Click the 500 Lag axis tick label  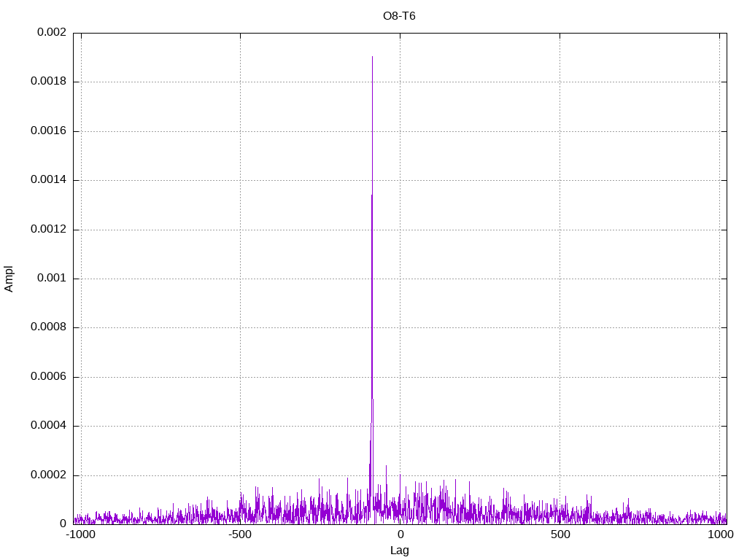(x=560, y=534)
